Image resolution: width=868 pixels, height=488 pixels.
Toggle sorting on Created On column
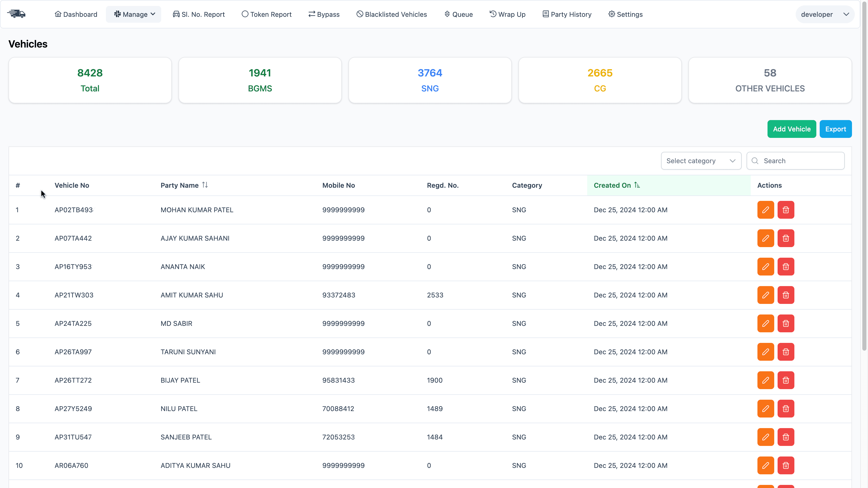point(637,185)
